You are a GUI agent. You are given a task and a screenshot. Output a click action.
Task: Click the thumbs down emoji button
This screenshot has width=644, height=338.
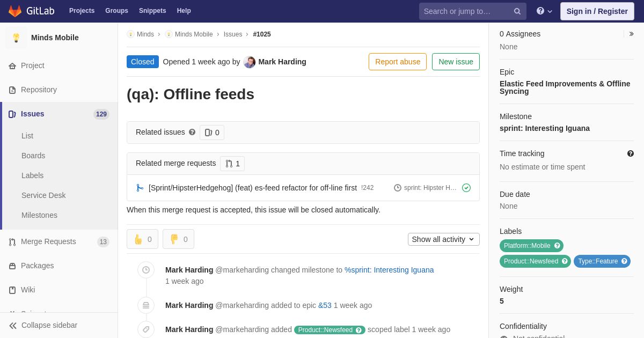tap(178, 239)
